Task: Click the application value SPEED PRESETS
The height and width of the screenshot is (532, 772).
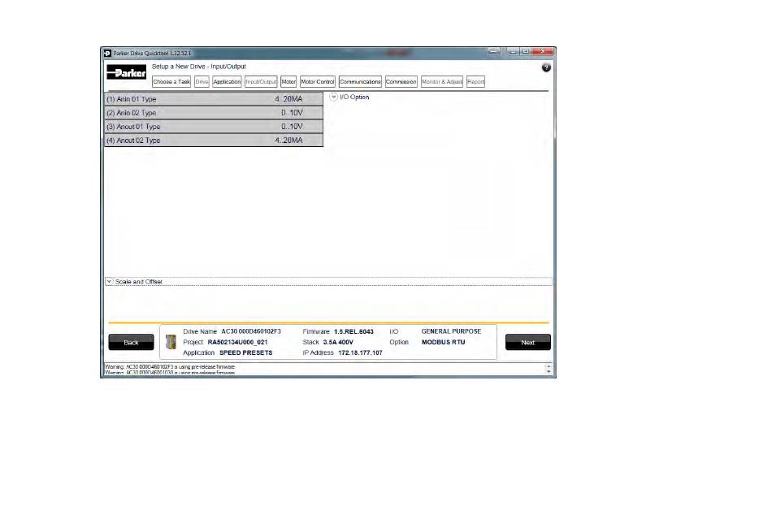Action: point(245,353)
